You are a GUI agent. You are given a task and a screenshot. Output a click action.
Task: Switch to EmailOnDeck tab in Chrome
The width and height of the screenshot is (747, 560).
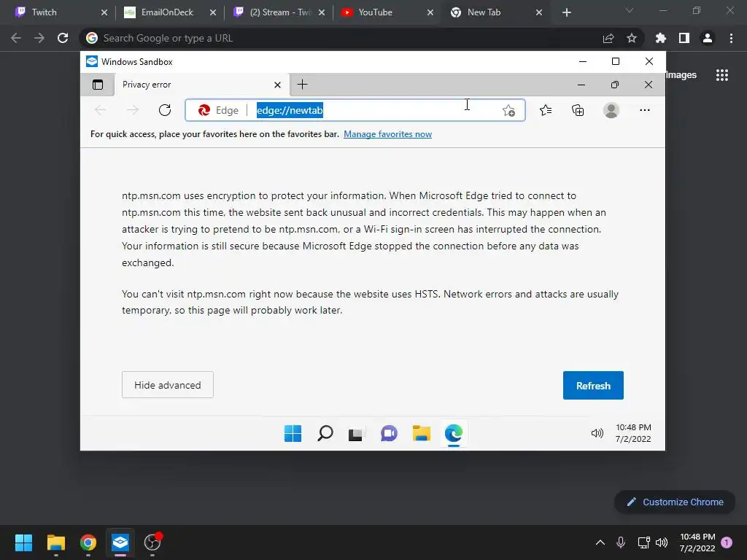pyautogui.click(x=169, y=12)
